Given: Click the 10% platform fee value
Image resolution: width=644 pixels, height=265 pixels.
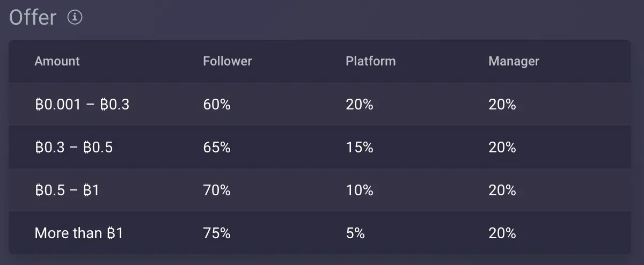Looking at the screenshot, I should point(360,190).
